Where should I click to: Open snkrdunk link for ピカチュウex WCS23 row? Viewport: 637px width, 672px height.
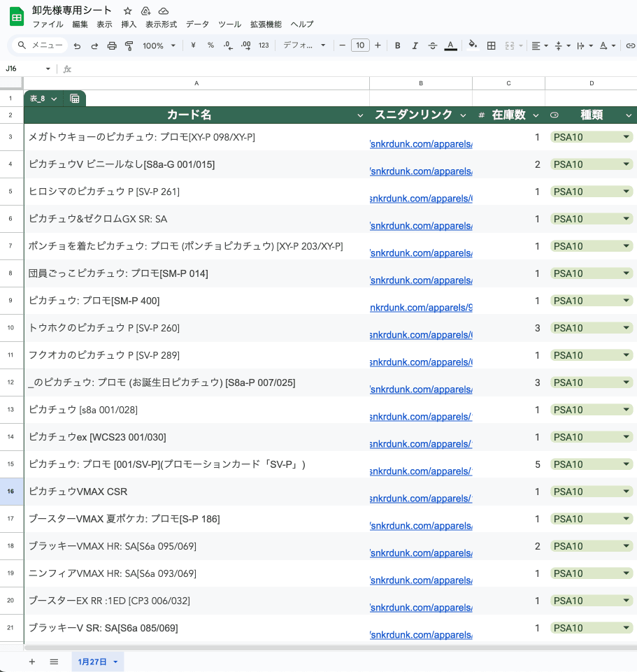click(421, 444)
